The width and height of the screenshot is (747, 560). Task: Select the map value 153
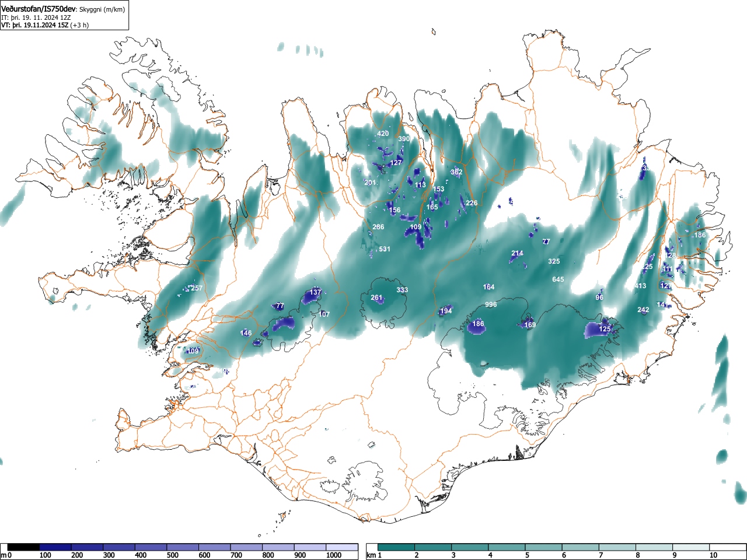point(438,189)
